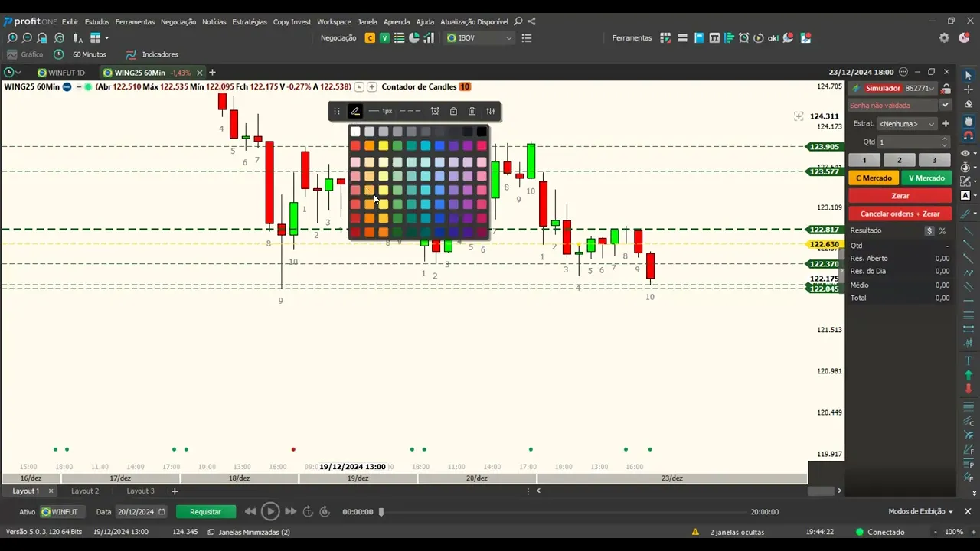Switch to the WINFUT 1D chart tab
This screenshot has height=551, width=980.
tap(61, 73)
